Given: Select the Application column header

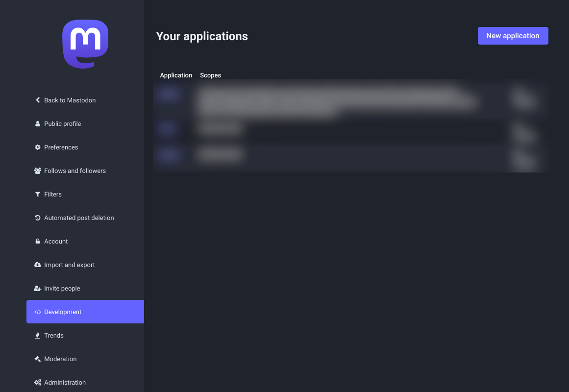Looking at the screenshot, I should click(176, 75).
